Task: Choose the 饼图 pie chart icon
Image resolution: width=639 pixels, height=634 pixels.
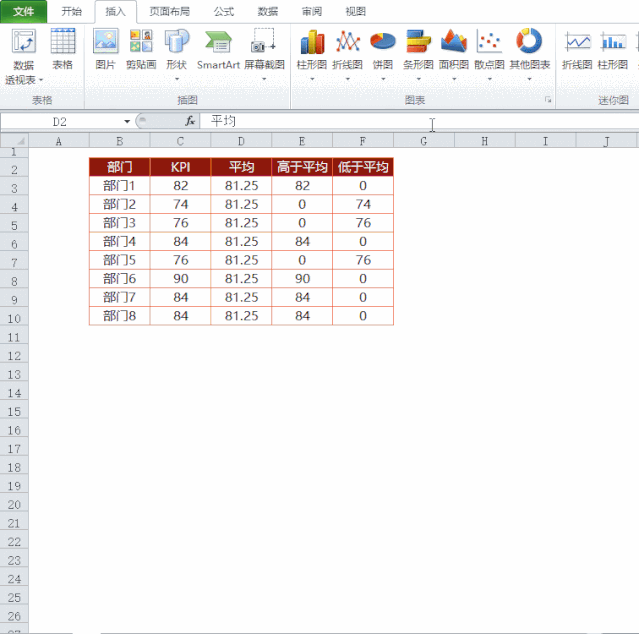Action: 382,48
